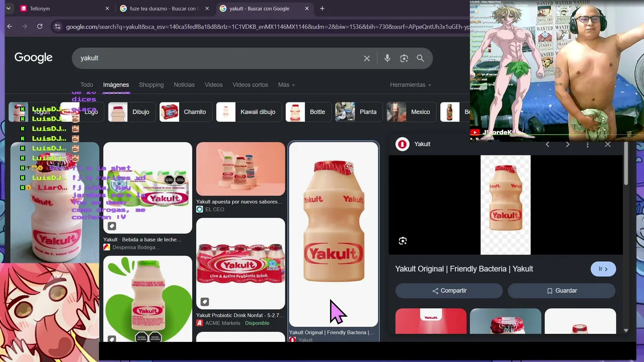
Task: Open the Shopping results tab
Action: click(151, 85)
